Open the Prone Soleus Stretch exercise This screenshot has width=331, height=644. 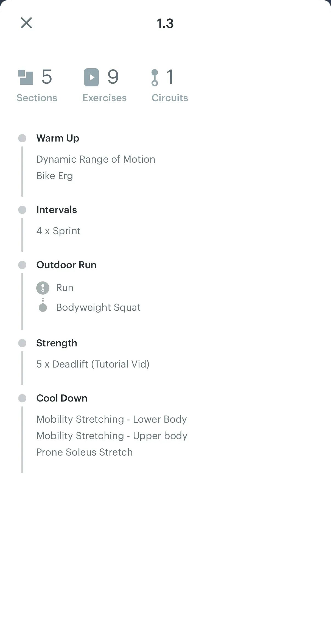point(85,452)
